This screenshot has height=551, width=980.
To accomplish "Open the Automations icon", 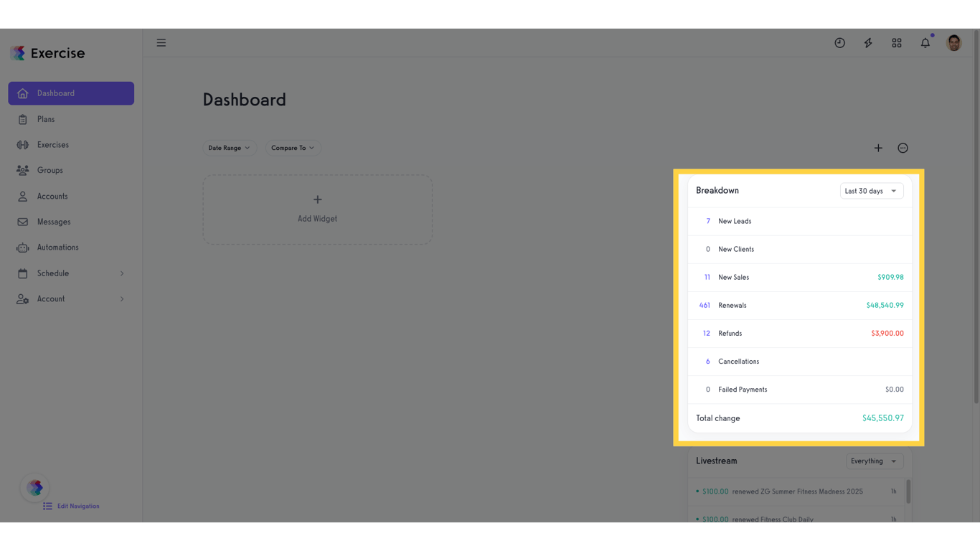I will click(x=24, y=247).
